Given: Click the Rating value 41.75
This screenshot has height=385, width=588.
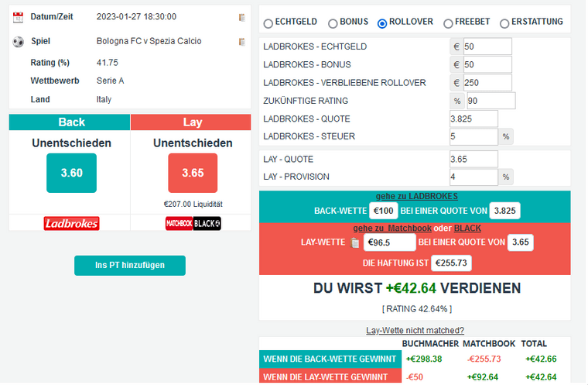Looking at the screenshot, I should 108,63.
